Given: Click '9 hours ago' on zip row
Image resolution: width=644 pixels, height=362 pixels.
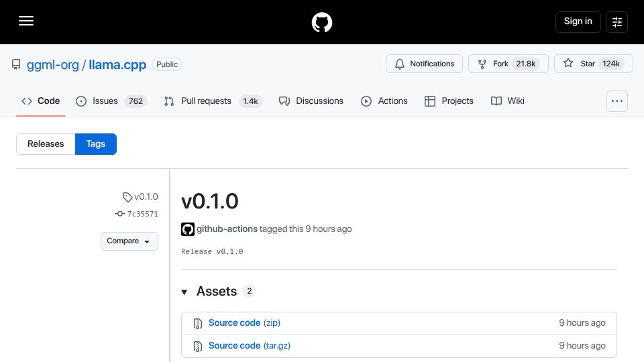Looking at the screenshot, I should point(582,323).
